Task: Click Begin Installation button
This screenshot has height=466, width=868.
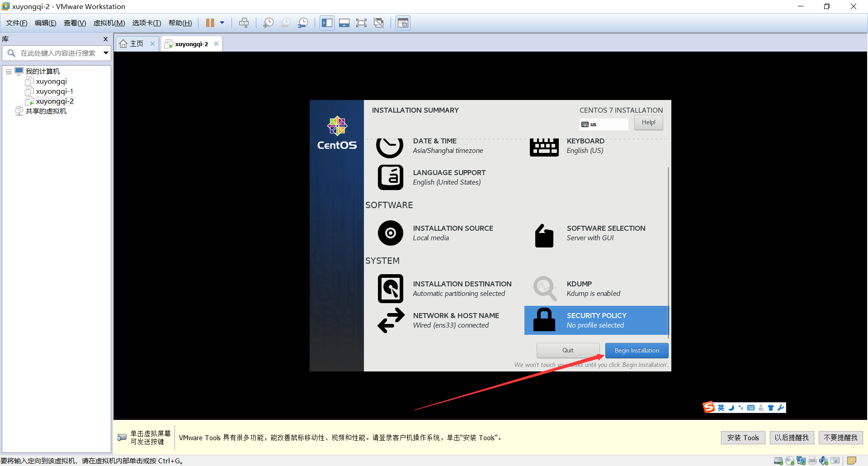Action: point(637,351)
